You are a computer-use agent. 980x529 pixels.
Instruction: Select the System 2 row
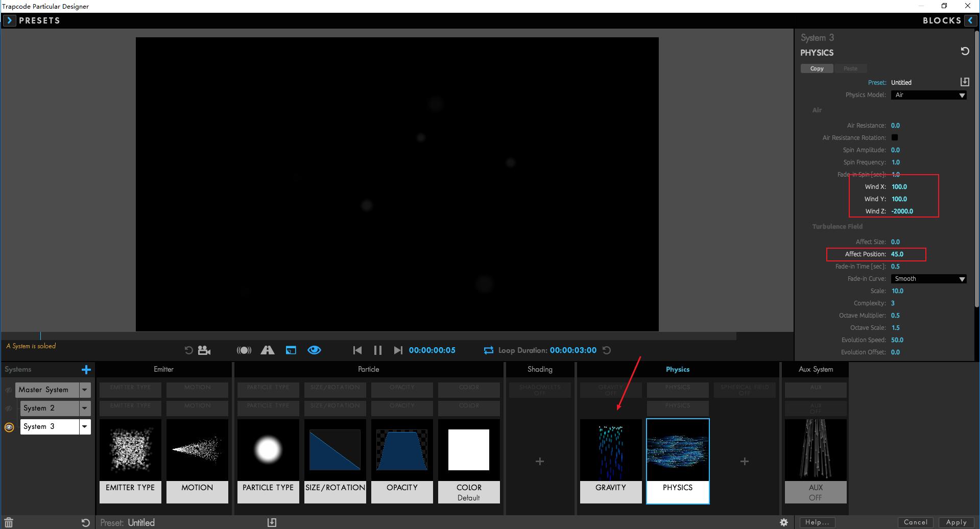click(x=50, y=408)
